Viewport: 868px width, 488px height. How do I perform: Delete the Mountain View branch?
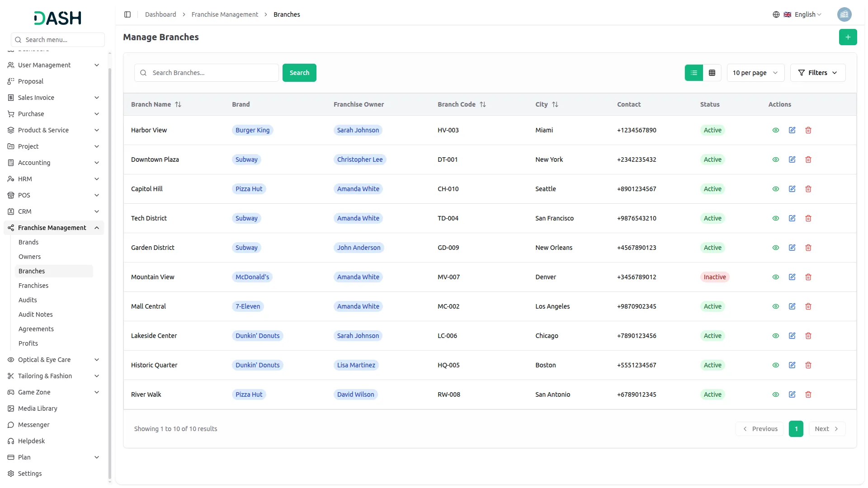tap(808, 277)
